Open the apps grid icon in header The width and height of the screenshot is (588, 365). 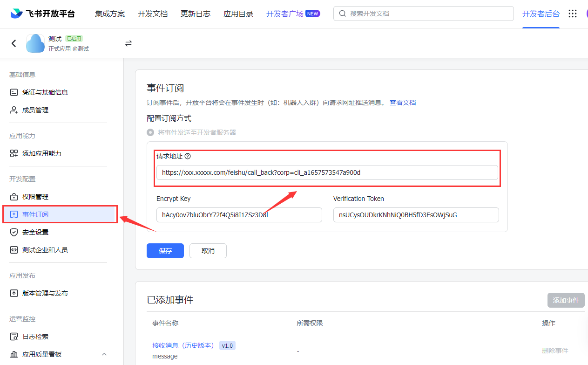click(x=573, y=14)
